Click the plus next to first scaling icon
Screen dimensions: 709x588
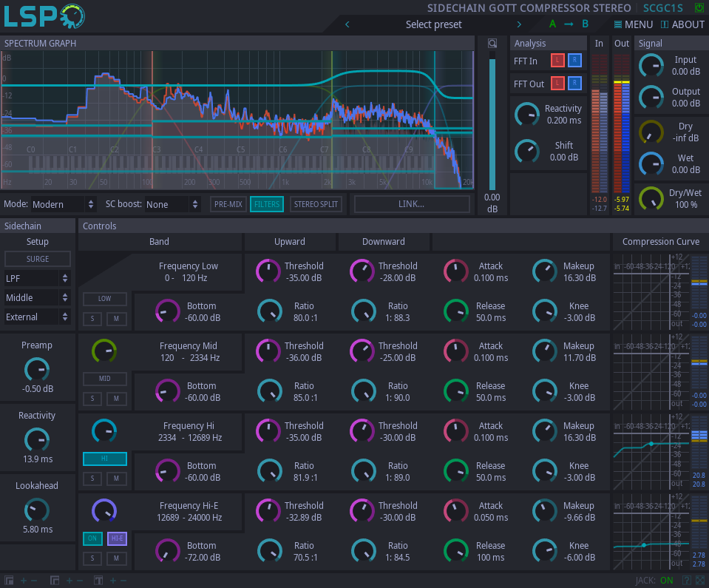[x=24, y=581]
